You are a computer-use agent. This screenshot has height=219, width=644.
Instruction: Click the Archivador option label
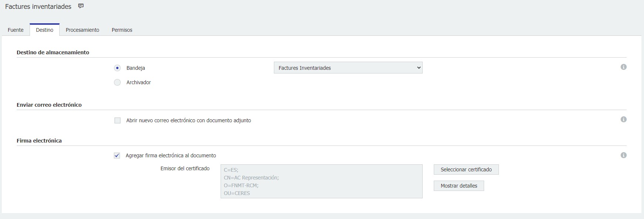tap(138, 82)
